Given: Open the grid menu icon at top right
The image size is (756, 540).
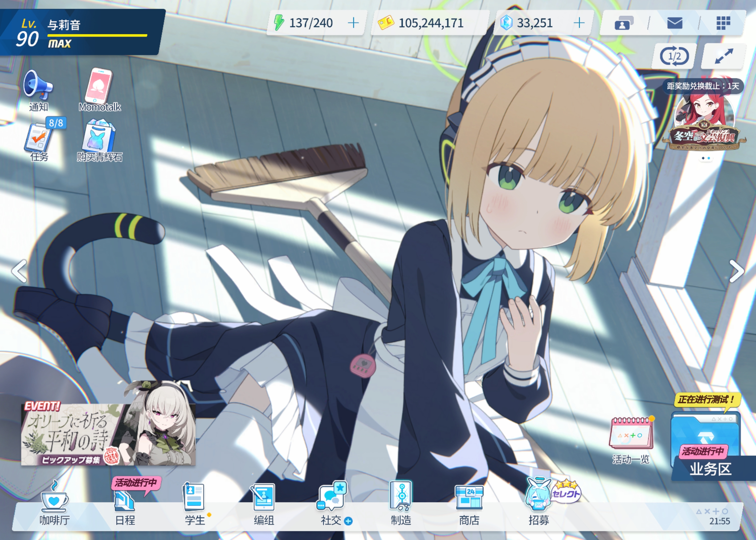Looking at the screenshot, I should [x=723, y=23].
